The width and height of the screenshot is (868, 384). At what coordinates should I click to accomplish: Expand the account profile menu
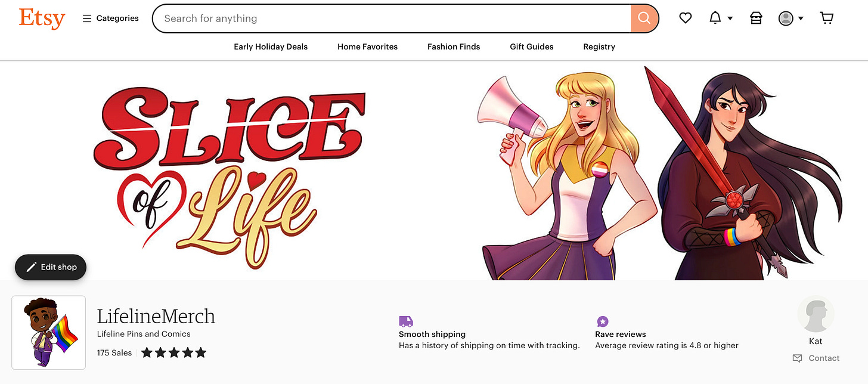click(791, 18)
